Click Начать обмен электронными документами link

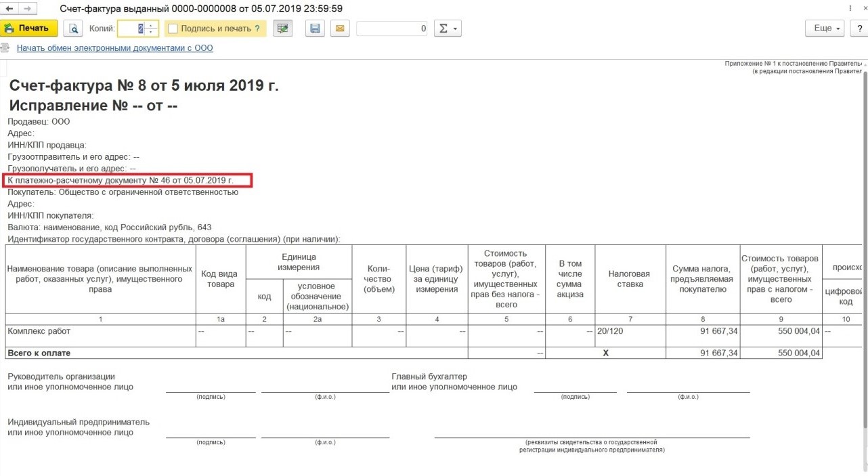click(x=114, y=48)
